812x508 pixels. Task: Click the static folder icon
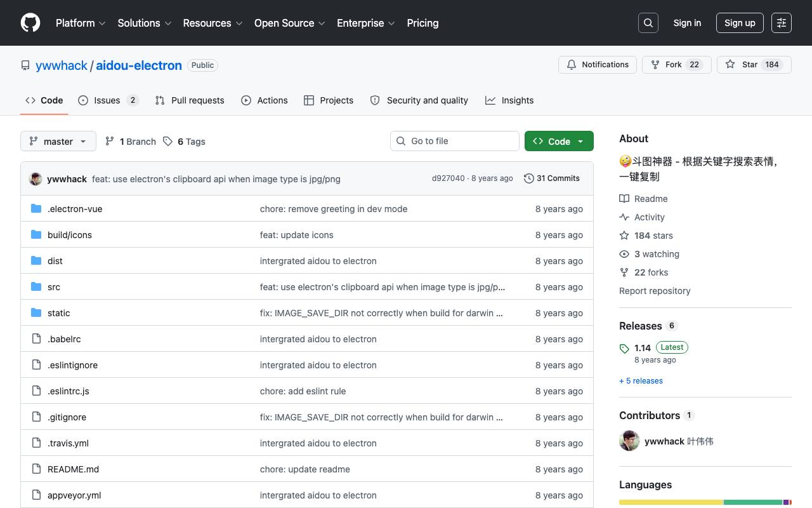pyautogui.click(x=36, y=313)
